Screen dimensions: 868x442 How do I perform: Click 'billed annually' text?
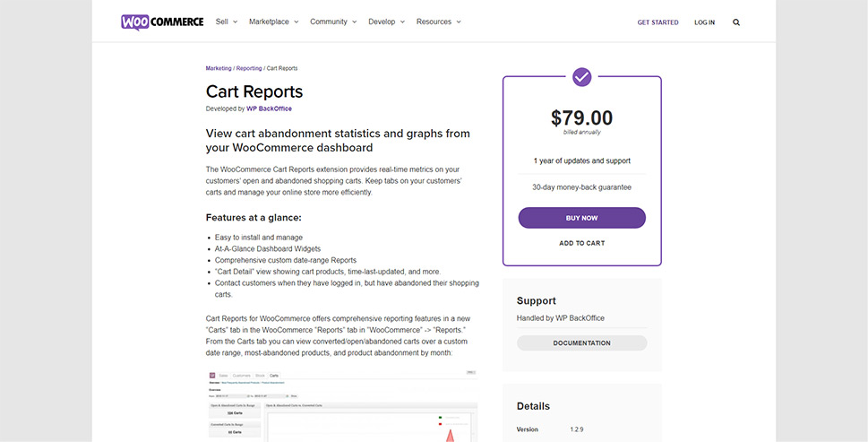coord(582,133)
